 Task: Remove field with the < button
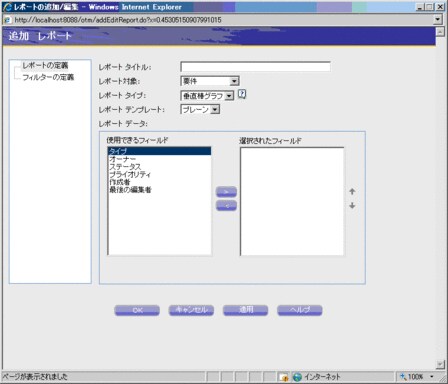226,206
